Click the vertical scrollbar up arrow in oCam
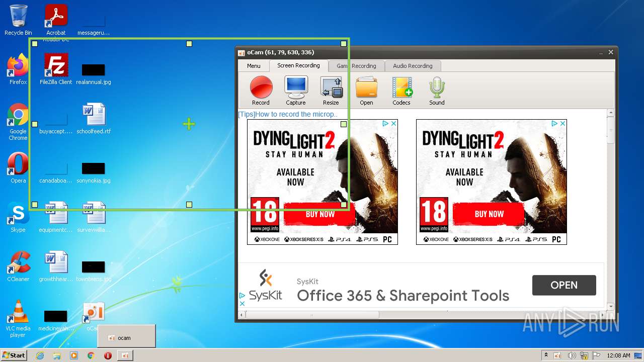The image size is (644, 362). (611, 113)
